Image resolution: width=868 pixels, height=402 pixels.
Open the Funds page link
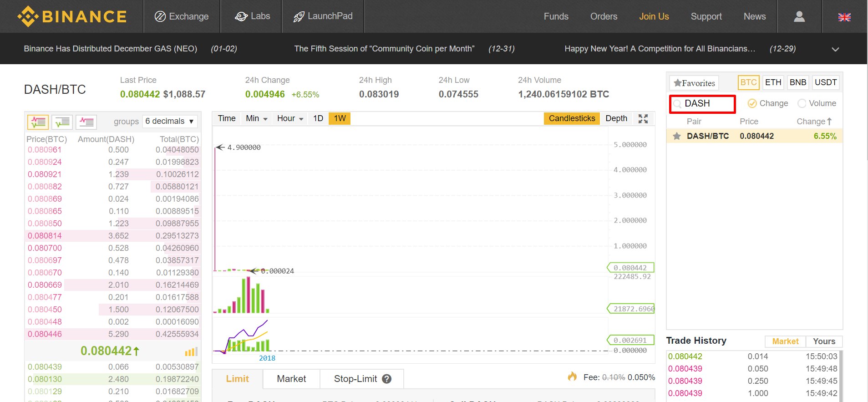556,16
